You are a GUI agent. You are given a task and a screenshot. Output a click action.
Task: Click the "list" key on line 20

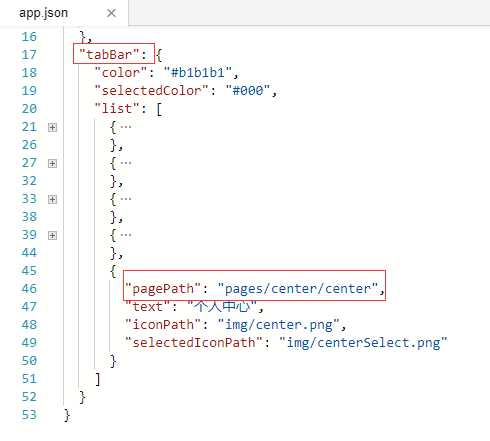[x=117, y=108]
